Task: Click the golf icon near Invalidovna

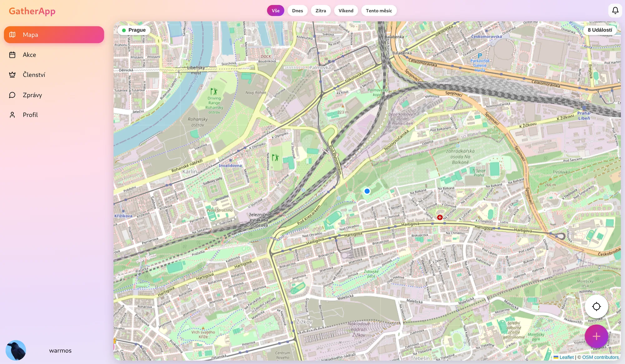Action: tap(275, 157)
